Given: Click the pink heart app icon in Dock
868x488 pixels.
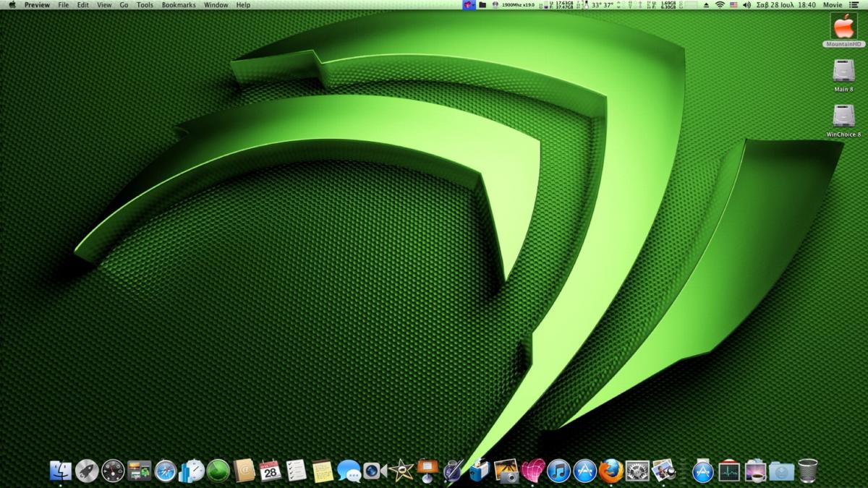Looking at the screenshot, I should pyautogui.click(x=532, y=471).
